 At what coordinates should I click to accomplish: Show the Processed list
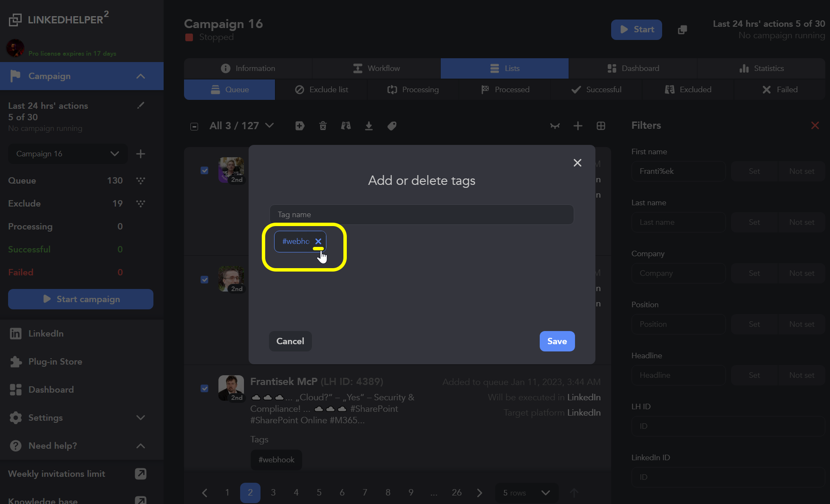pos(505,90)
